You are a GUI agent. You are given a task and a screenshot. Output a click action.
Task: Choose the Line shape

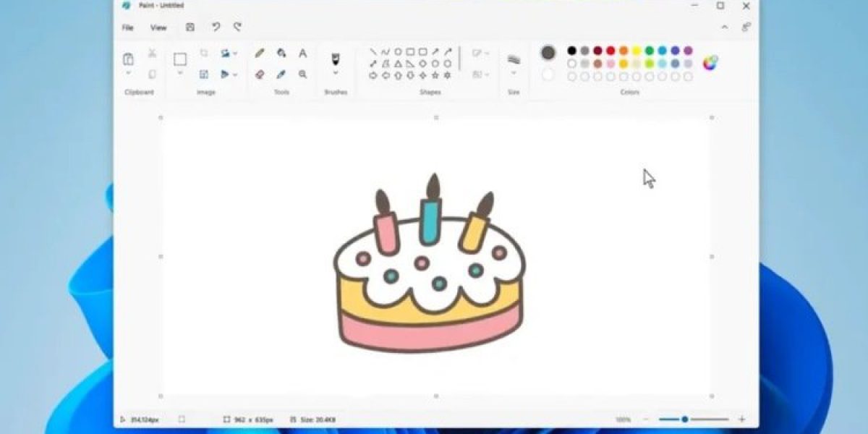click(373, 52)
